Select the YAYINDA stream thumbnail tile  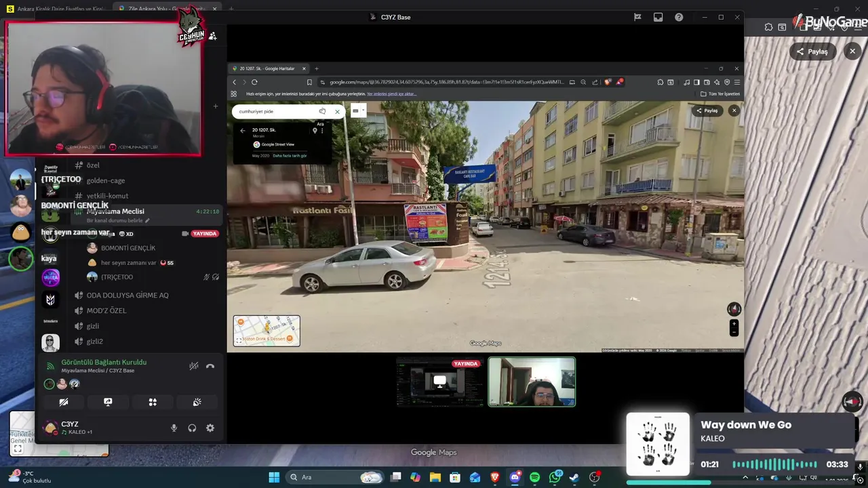click(439, 382)
